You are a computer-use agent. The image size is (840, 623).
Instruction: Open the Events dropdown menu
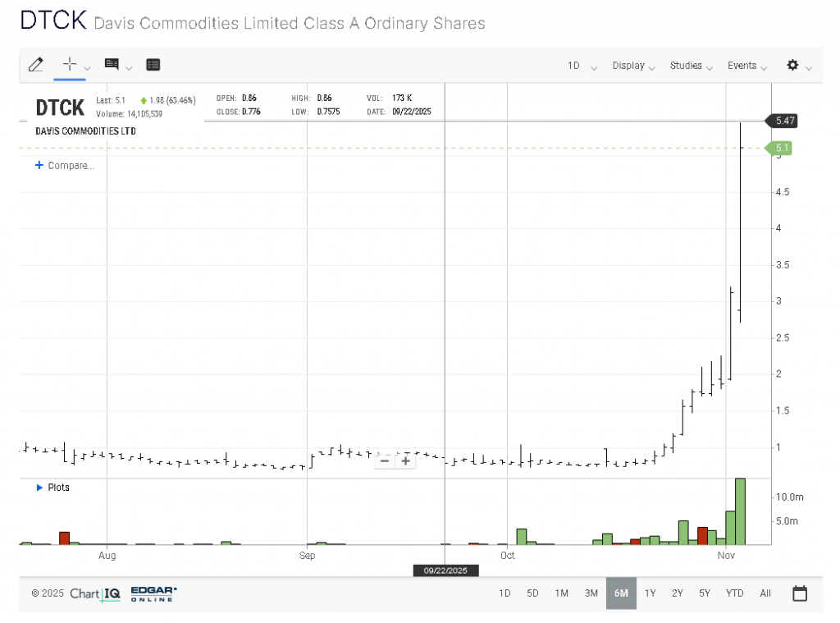tap(746, 66)
